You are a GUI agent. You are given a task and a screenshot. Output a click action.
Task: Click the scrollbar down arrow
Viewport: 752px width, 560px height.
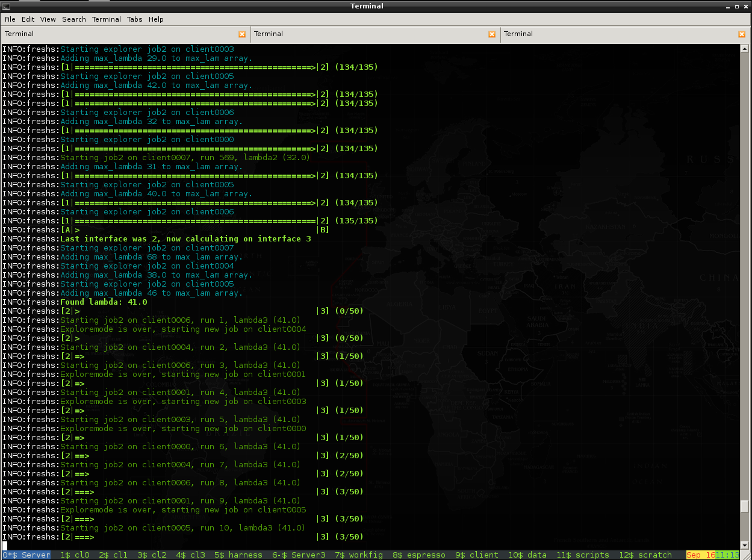tap(745, 544)
